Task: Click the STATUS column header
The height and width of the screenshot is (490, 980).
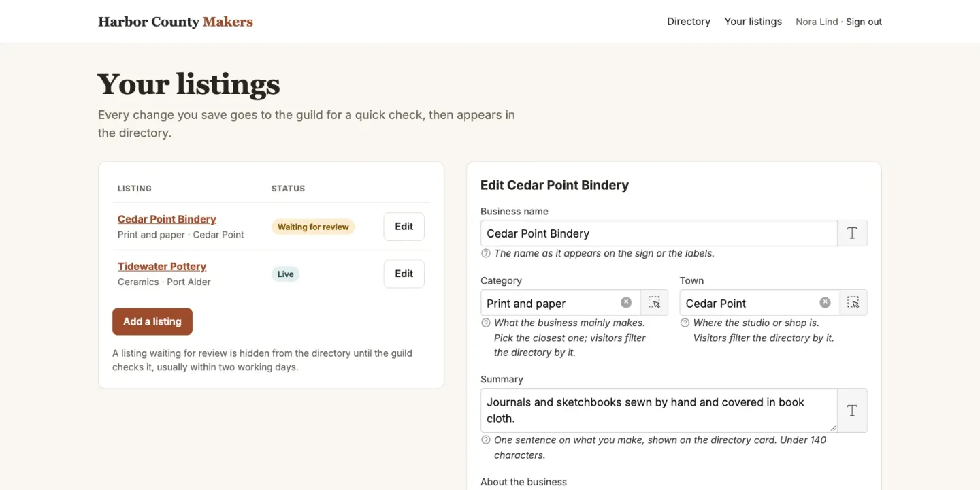Action: pyautogui.click(x=289, y=189)
